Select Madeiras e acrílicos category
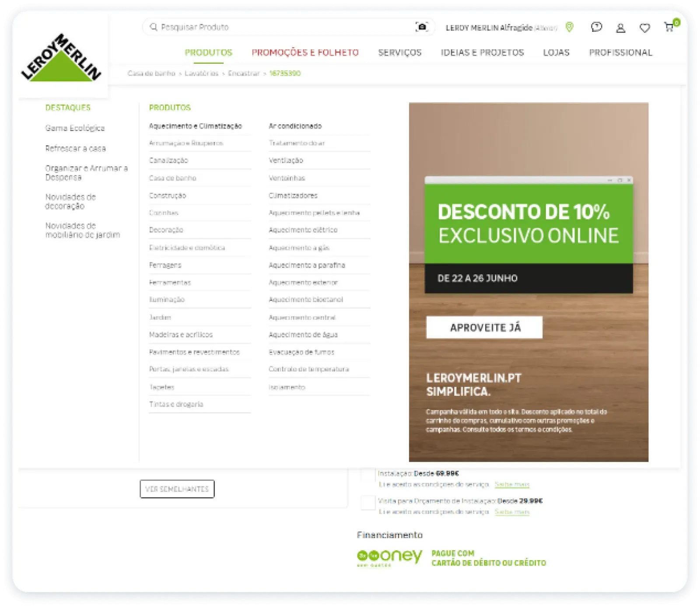700x607 pixels. (x=181, y=335)
